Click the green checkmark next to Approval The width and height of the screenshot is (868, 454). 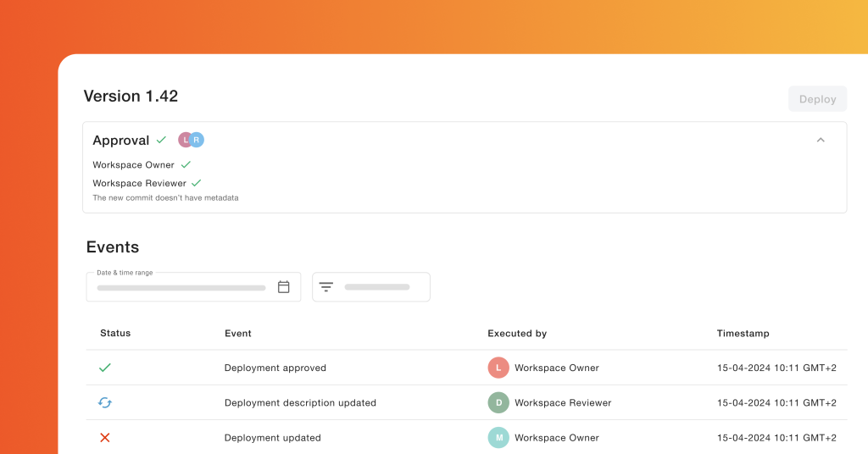coord(161,140)
